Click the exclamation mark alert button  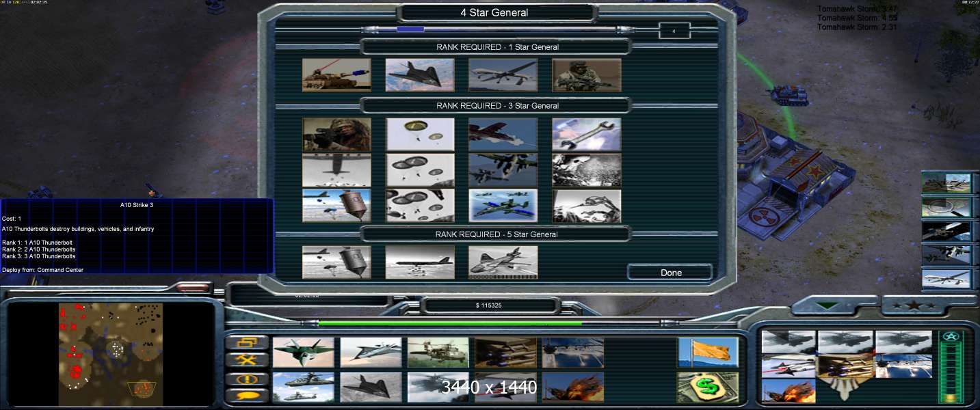(x=247, y=379)
